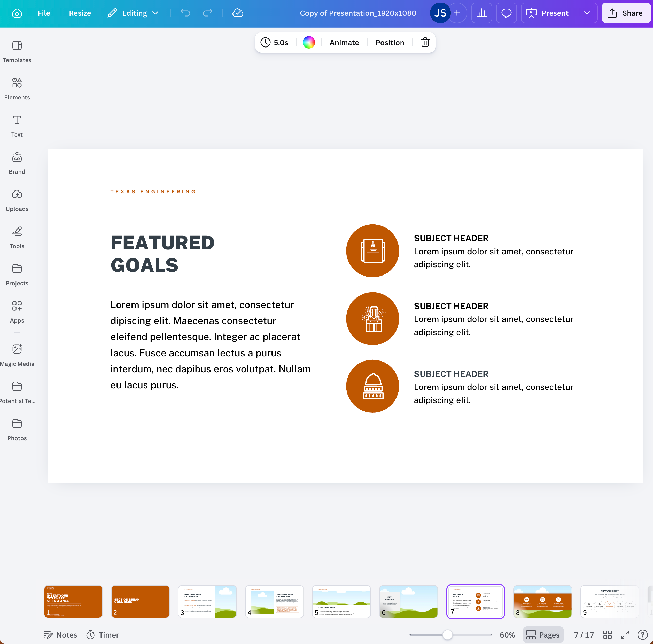Open the File menu
Image resolution: width=653 pixels, height=644 pixels.
[x=44, y=13]
